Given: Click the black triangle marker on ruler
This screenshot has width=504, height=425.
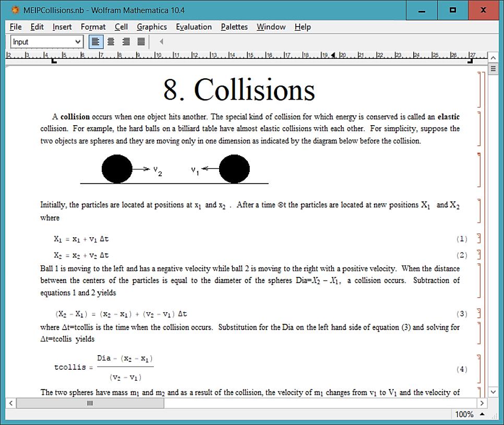Looking at the screenshot, I should coord(333,55).
